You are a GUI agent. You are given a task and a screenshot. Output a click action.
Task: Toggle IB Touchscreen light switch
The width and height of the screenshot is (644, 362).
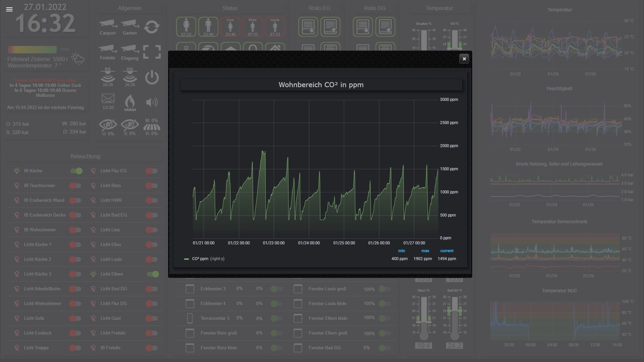coord(75,186)
